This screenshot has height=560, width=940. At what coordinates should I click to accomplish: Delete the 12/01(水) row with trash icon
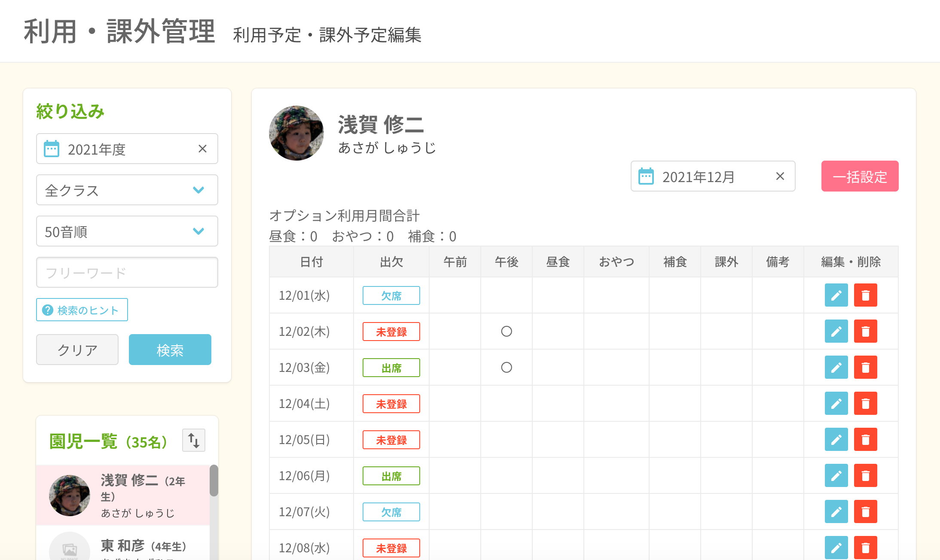[865, 295]
